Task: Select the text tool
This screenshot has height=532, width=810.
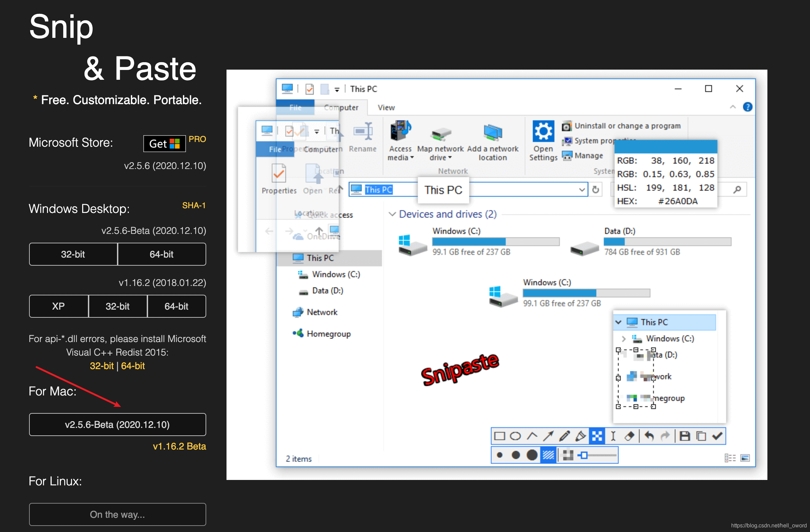Action: (x=613, y=436)
